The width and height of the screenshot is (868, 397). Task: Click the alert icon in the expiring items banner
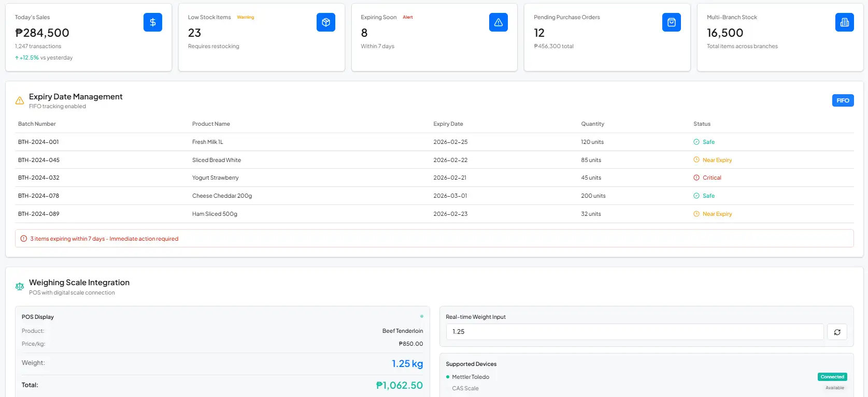[x=23, y=239]
